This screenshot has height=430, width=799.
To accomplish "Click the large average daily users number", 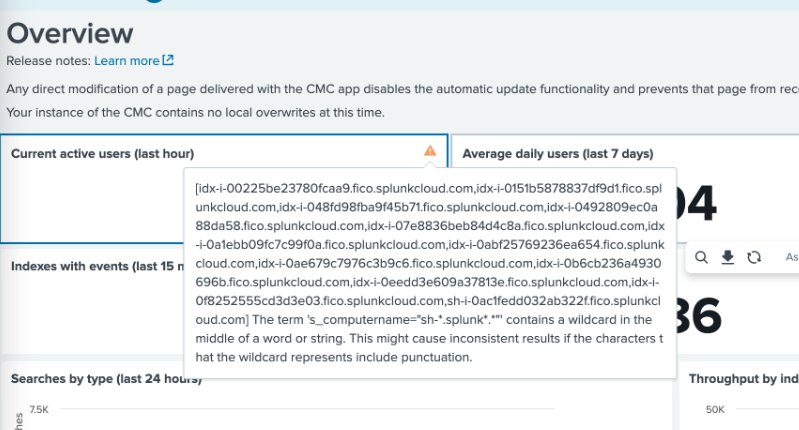I will [x=700, y=205].
